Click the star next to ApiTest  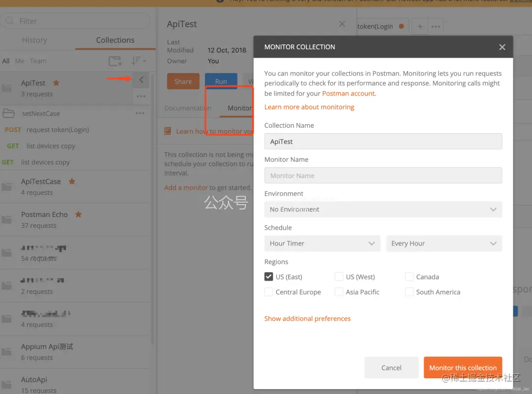56,83
